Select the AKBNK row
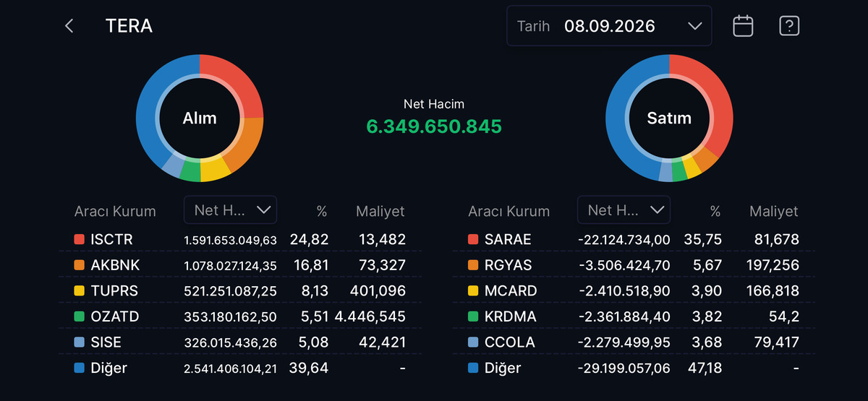 240,265
